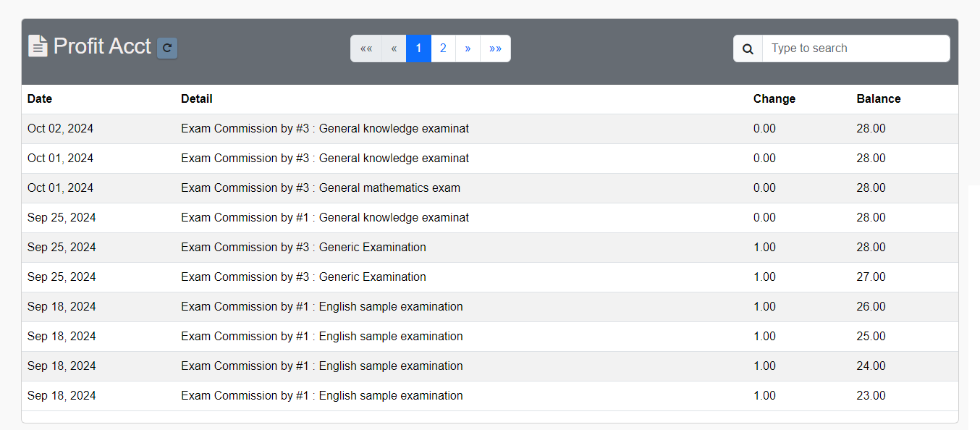This screenshot has height=430, width=980.
Task: Click the document icon before Profit Acct
Action: coord(38,46)
